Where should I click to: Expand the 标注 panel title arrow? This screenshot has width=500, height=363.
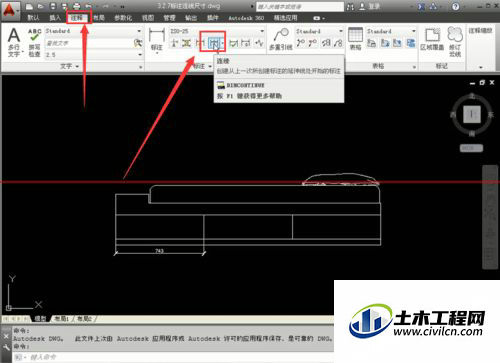pos(210,67)
